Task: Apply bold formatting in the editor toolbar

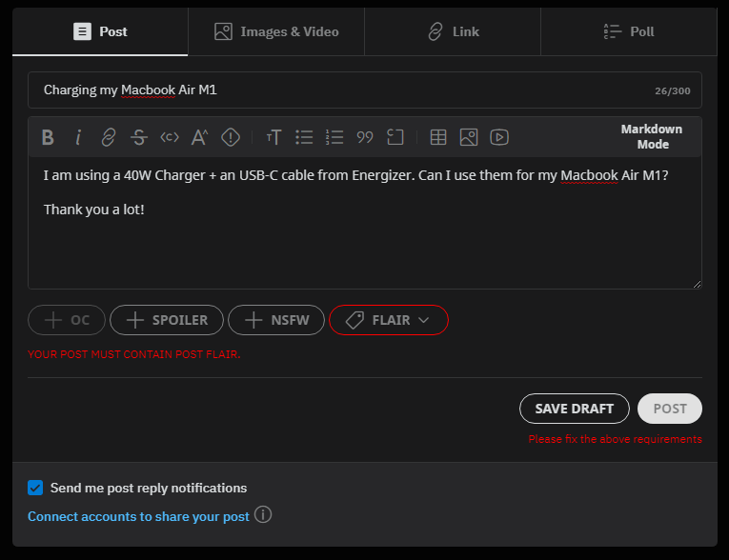Action: [48, 137]
